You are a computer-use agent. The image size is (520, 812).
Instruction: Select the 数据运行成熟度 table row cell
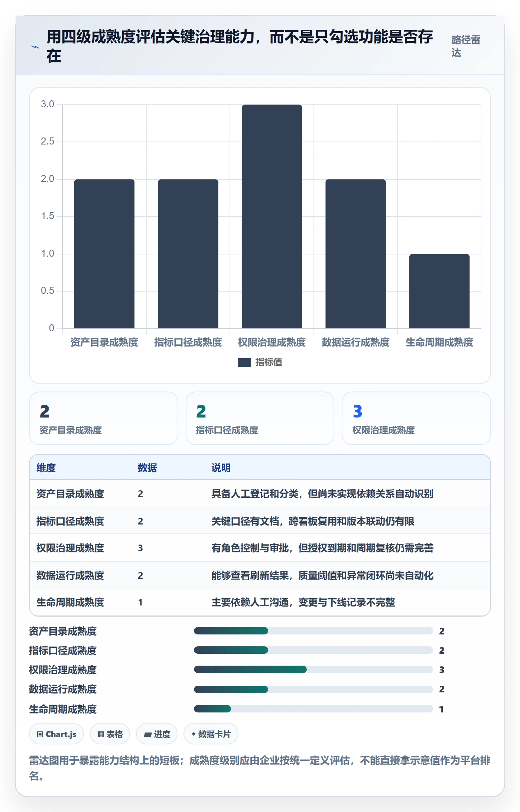click(x=70, y=576)
